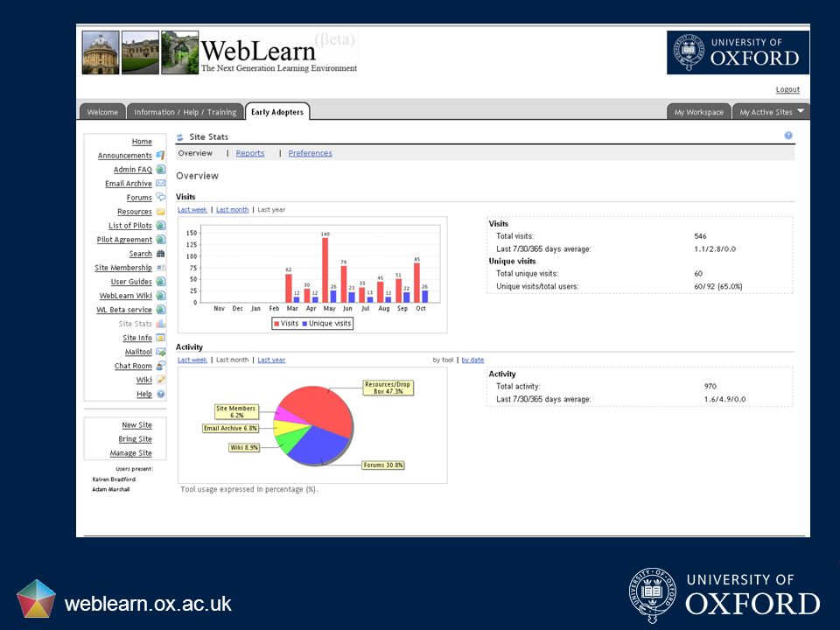This screenshot has width=840, height=630.
Task: Click the Email Archive envelope icon
Action: 160,183
